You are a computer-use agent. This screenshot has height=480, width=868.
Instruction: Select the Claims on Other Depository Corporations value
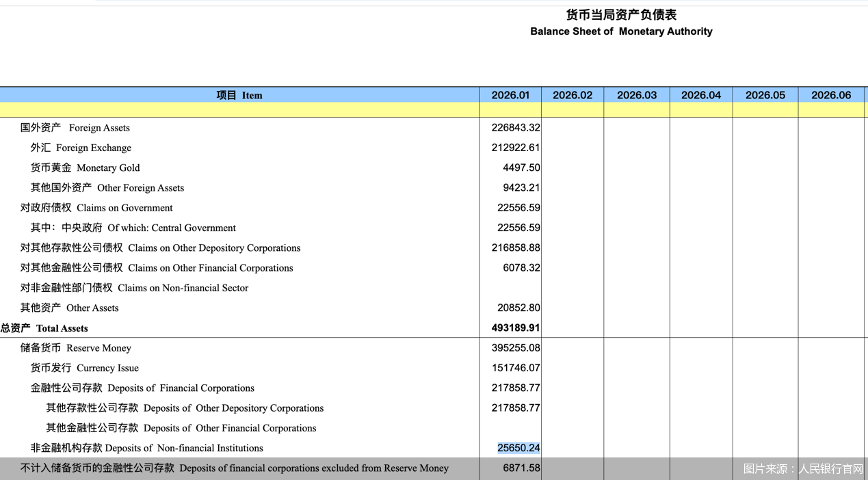[515, 248]
